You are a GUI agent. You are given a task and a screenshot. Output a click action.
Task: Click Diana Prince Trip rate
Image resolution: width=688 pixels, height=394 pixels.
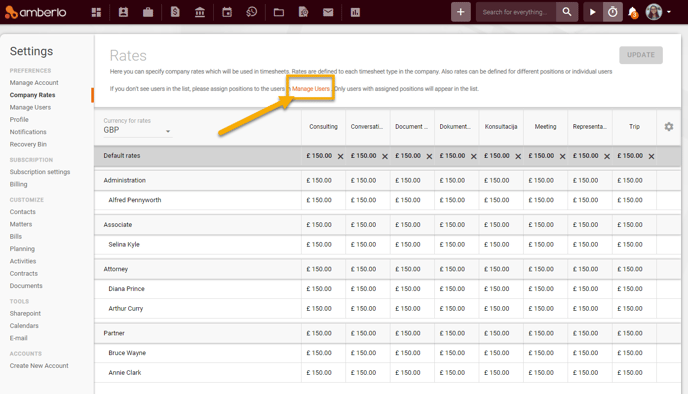tap(630, 289)
